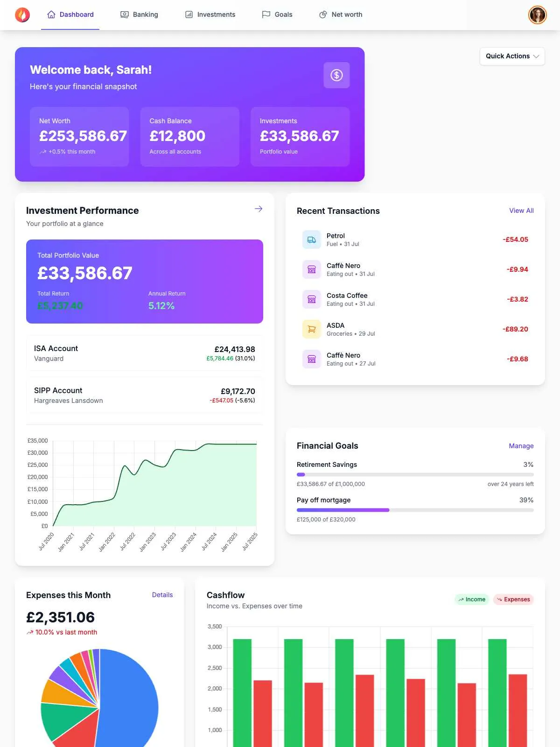Image resolution: width=560 pixels, height=747 pixels.
Task: Click "over 24 years left" text
Action: point(511,484)
